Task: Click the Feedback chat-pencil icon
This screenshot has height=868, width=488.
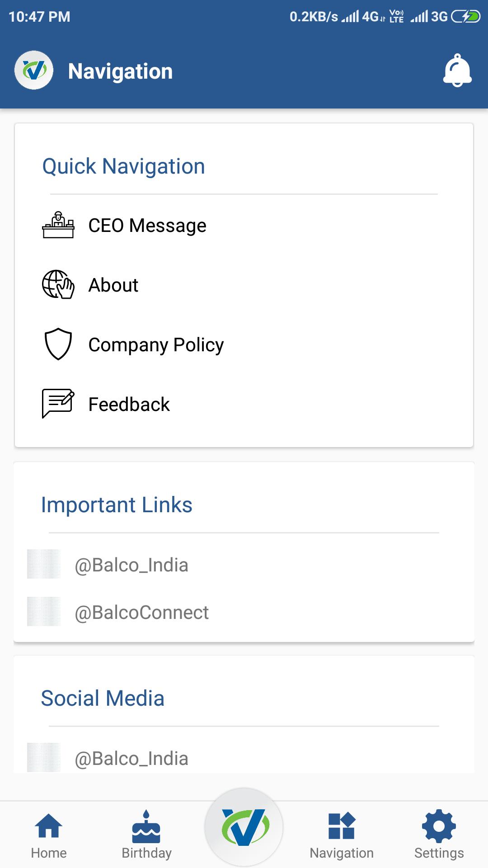Action: click(x=58, y=404)
